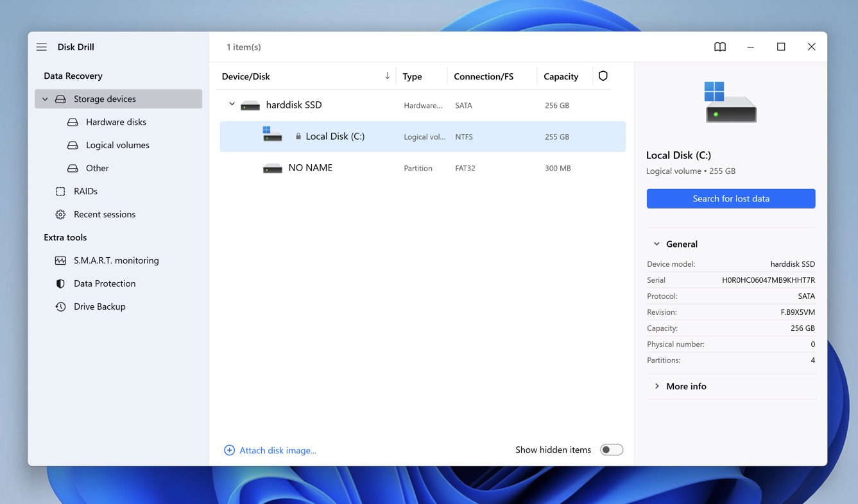
Task: Click the Storage devices drive icon
Action: pyautogui.click(x=60, y=99)
